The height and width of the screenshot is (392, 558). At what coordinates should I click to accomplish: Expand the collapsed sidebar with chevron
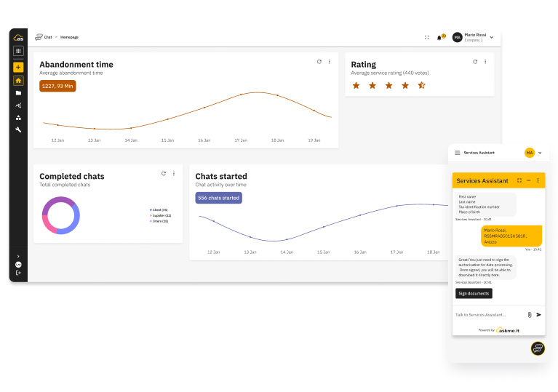(x=18, y=256)
